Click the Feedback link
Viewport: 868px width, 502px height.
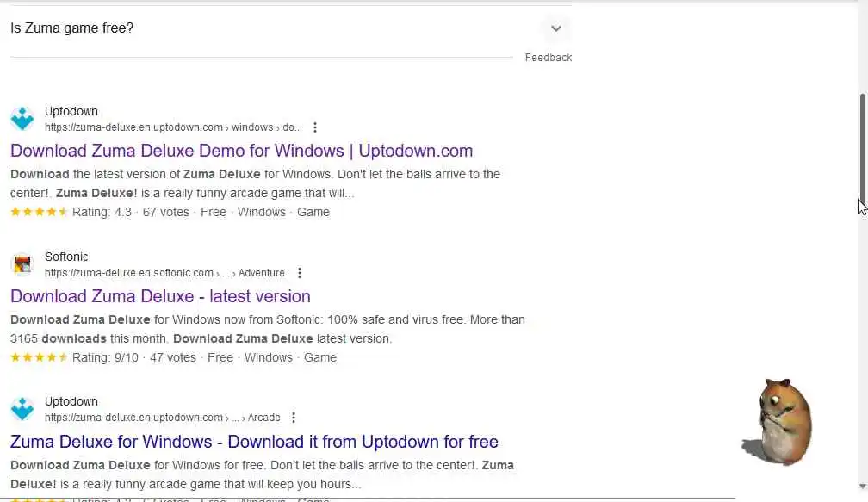tap(548, 58)
